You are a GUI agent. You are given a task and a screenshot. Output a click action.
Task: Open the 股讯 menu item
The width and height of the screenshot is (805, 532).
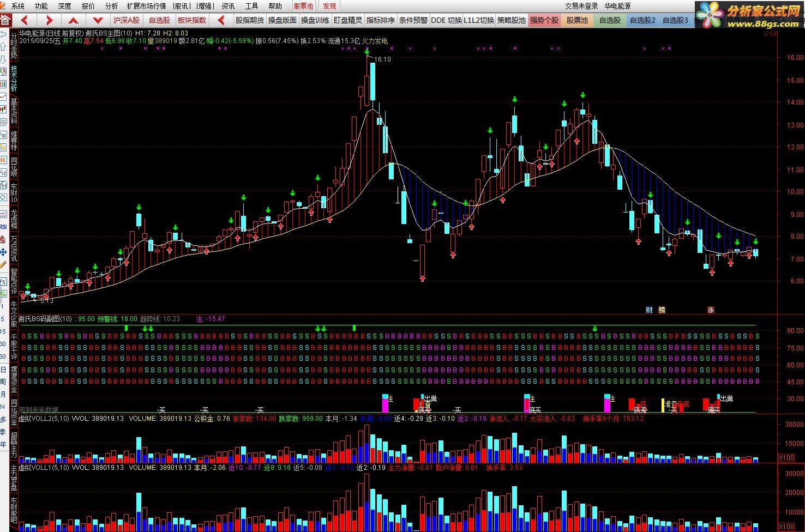[x=181, y=6]
